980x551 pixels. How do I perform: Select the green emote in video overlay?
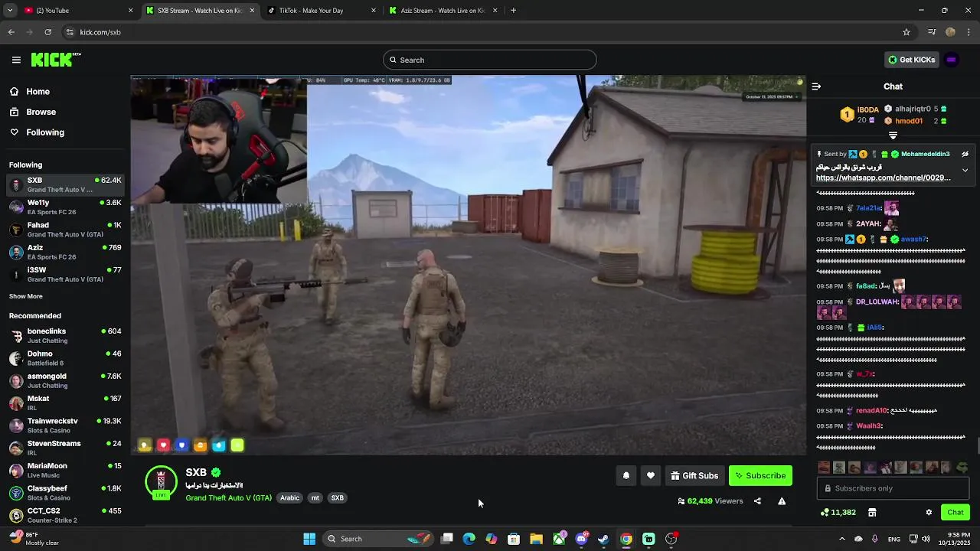click(237, 445)
